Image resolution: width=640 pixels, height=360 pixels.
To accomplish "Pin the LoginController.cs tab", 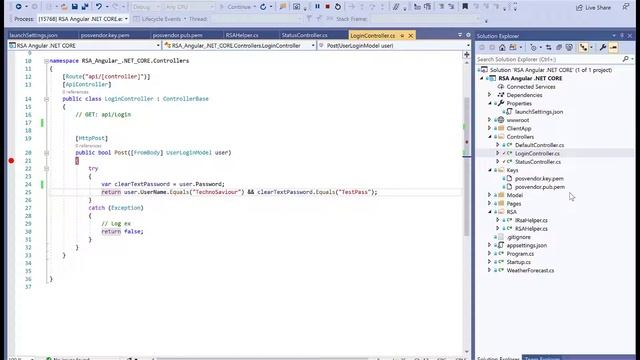I will tap(402, 36).
